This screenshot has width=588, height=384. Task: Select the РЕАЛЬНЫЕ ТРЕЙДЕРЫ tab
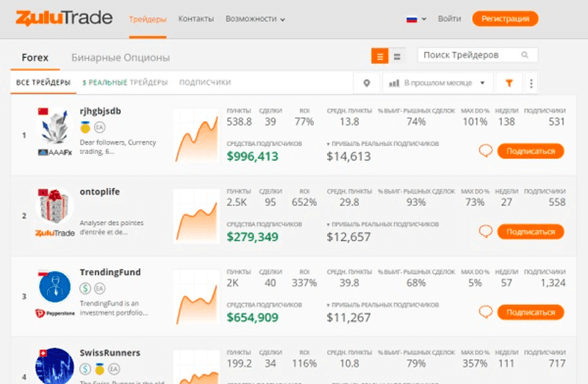[x=125, y=82]
